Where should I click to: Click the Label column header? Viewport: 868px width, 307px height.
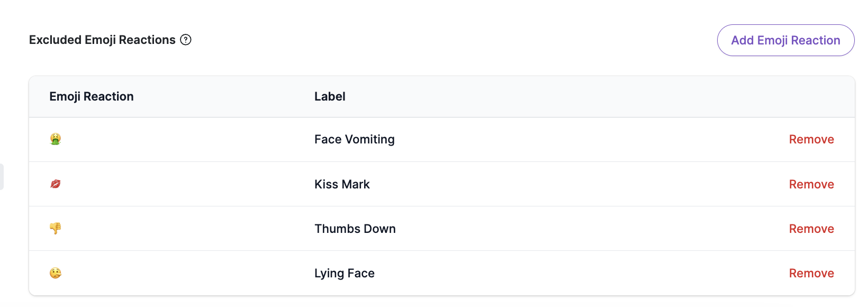point(329,96)
